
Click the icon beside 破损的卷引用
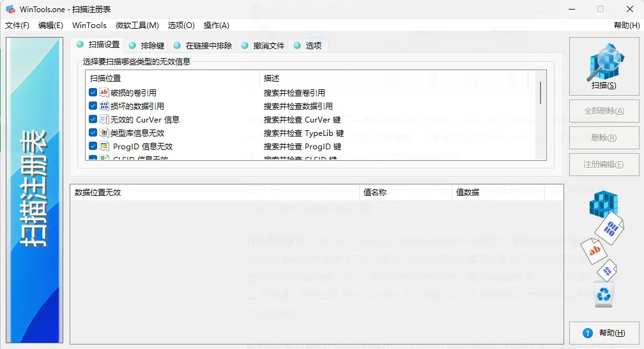[x=104, y=93]
